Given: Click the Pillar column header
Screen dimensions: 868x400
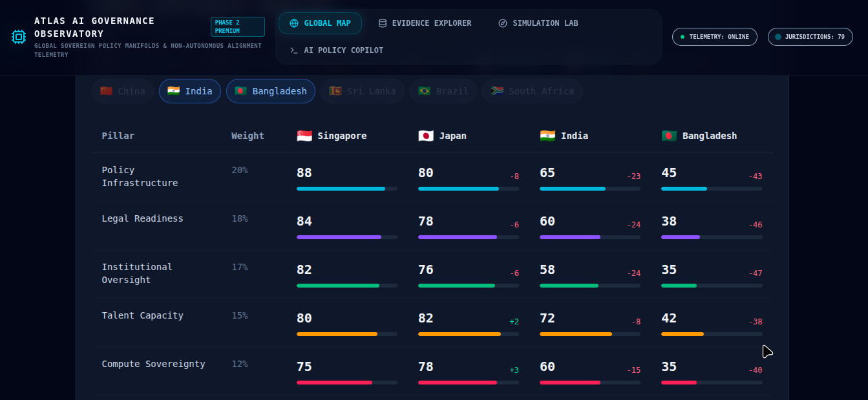Looking at the screenshot, I should pyautogui.click(x=118, y=136).
